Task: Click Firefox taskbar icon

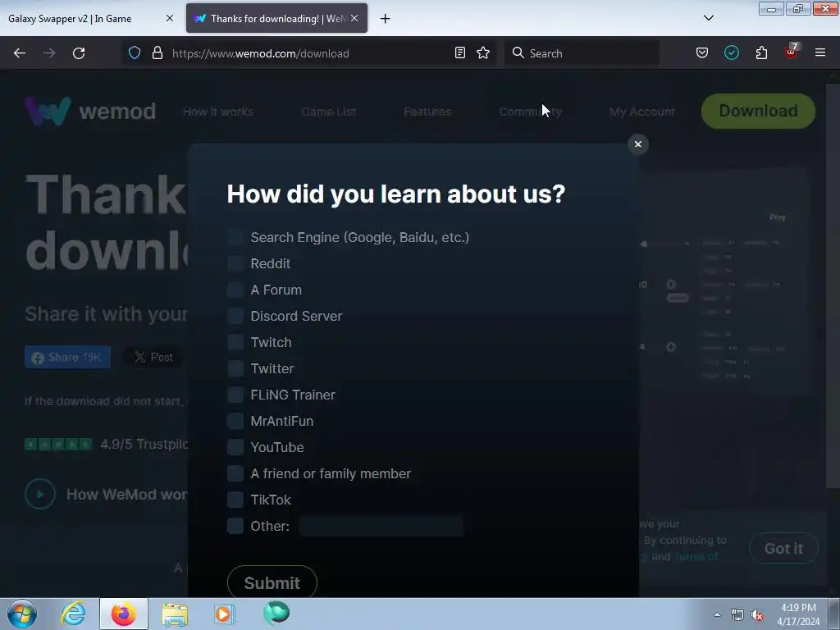Action: [124, 614]
